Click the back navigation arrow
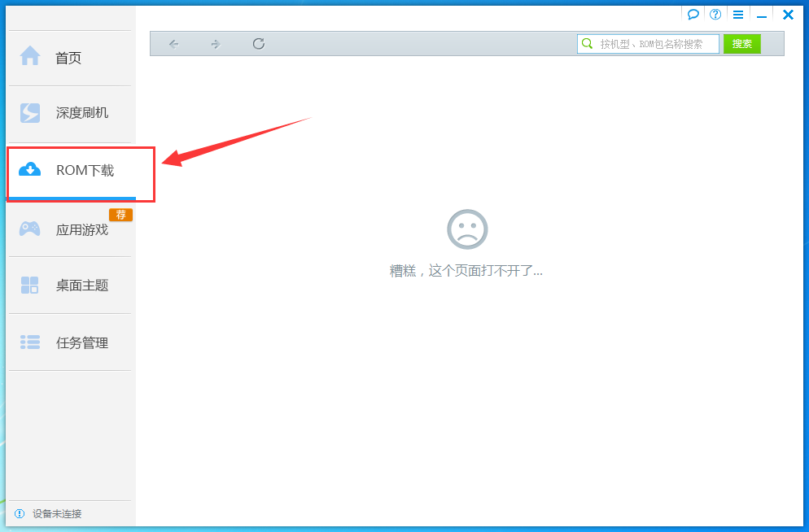 173,44
